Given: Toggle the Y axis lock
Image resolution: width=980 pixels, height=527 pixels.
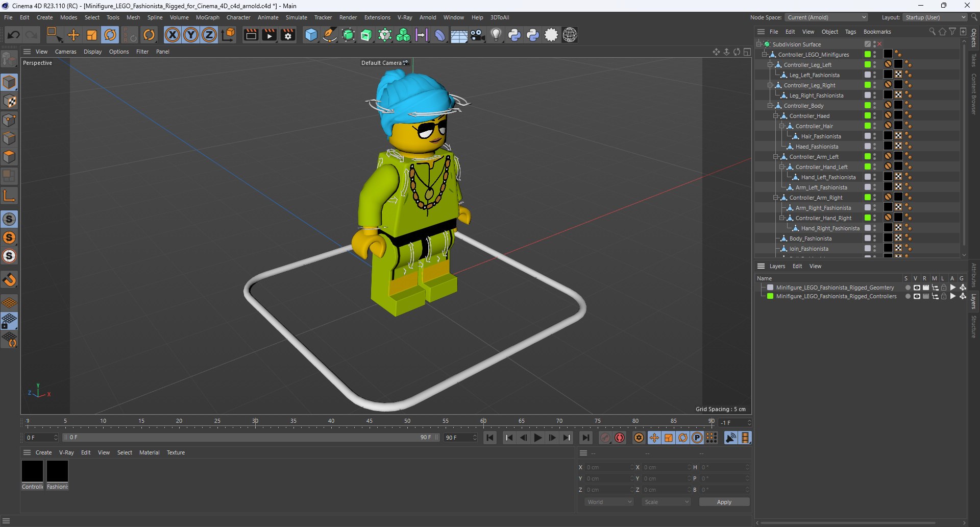Looking at the screenshot, I should point(191,35).
